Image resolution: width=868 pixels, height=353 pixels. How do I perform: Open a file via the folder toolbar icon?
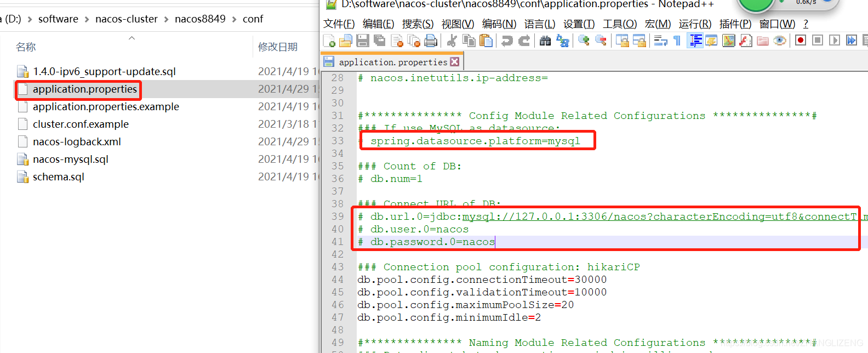pos(346,41)
